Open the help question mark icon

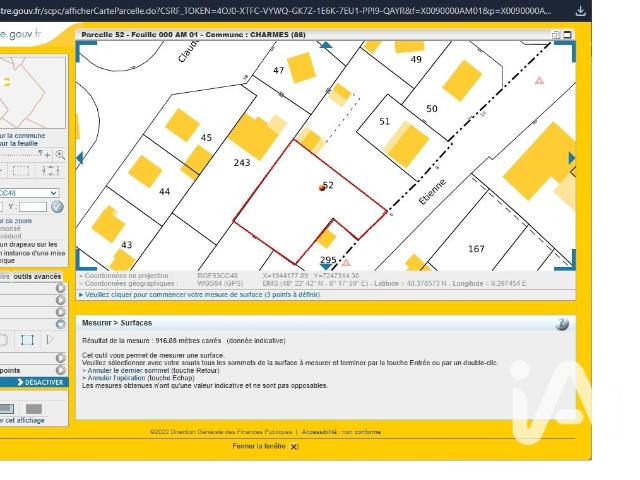(x=562, y=324)
